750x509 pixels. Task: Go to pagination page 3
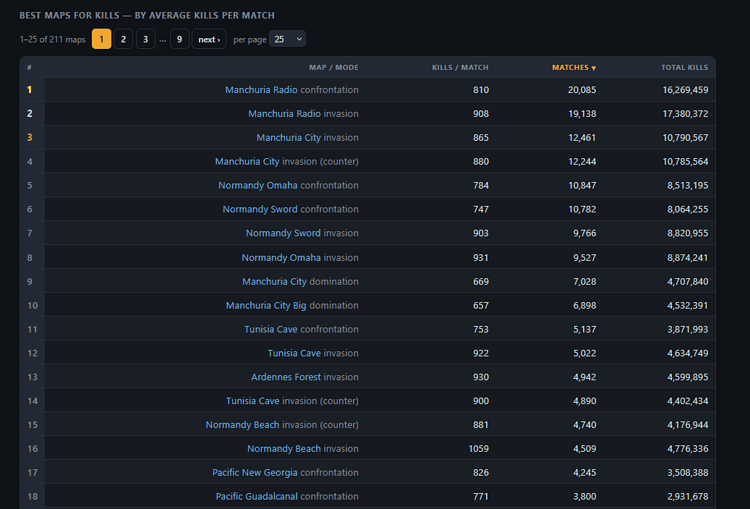[145, 39]
